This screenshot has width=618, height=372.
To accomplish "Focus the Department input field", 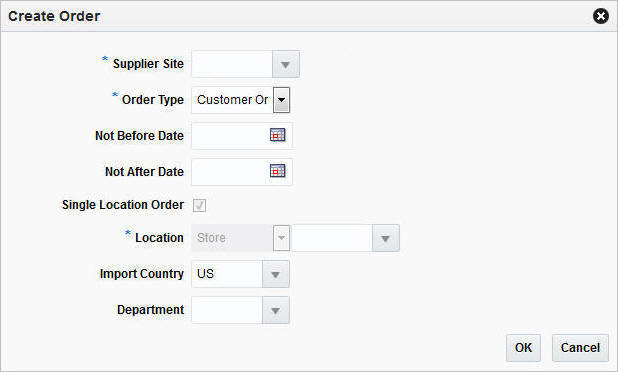I will point(227,310).
